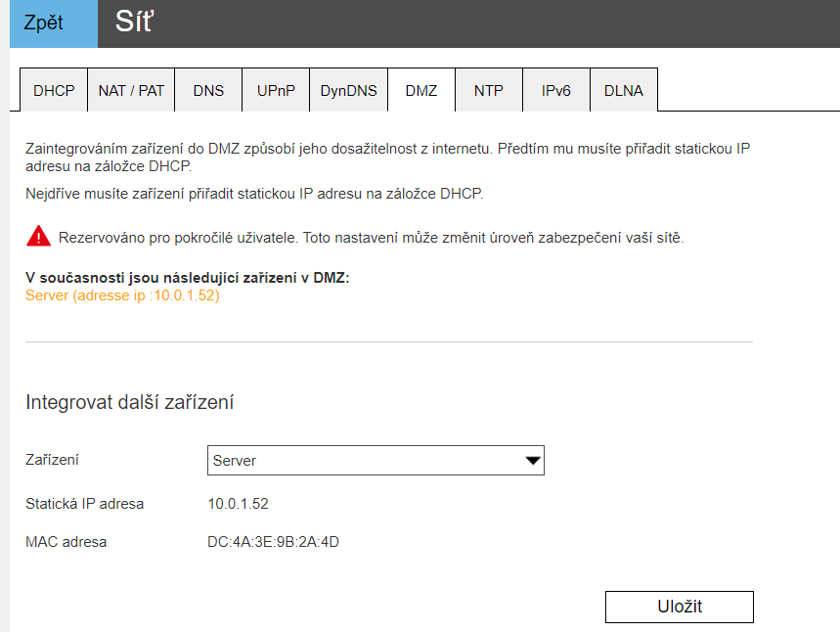Select the UPnP tab
The height and width of the screenshot is (632, 840).
(276, 91)
